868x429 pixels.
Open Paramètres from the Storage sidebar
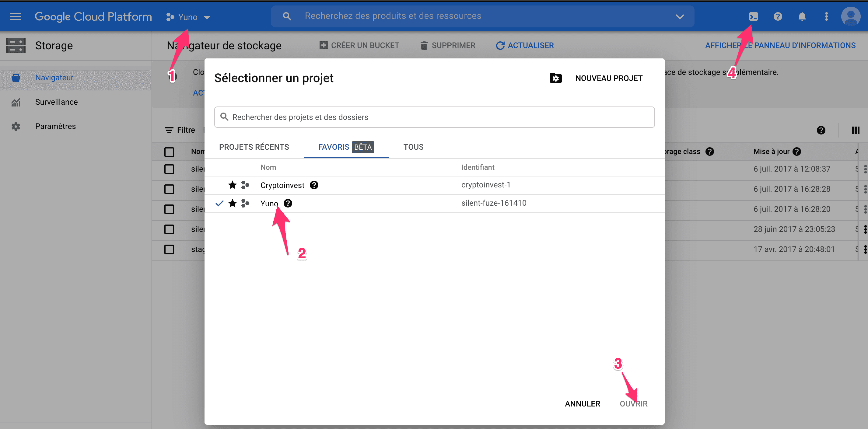pos(55,126)
